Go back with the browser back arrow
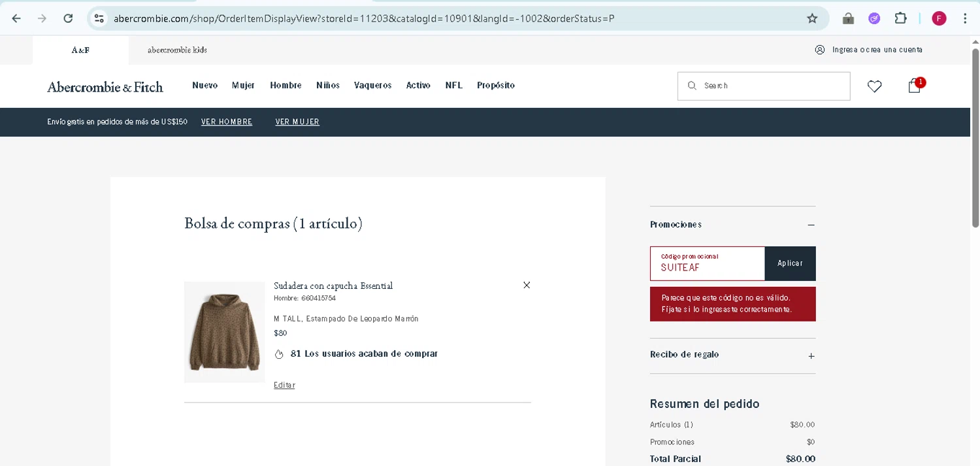The height and width of the screenshot is (466, 980). pyautogui.click(x=16, y=18)
